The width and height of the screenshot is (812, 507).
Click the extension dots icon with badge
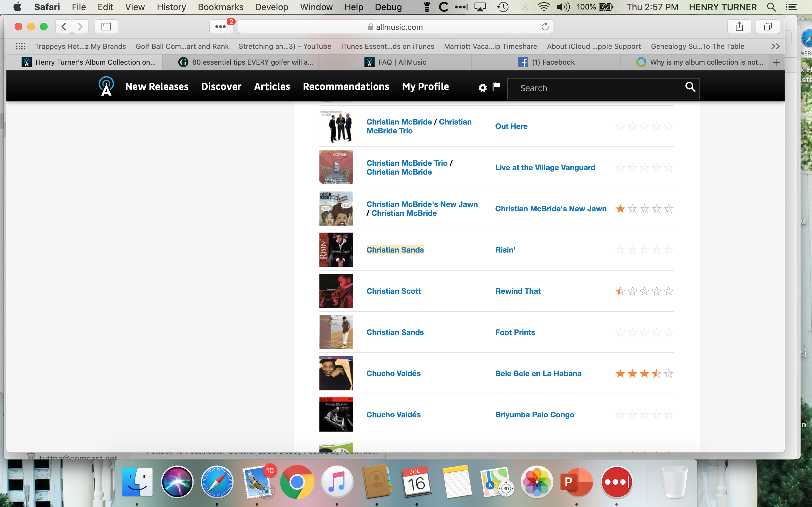pyautogui.click(x=221, y=27)
